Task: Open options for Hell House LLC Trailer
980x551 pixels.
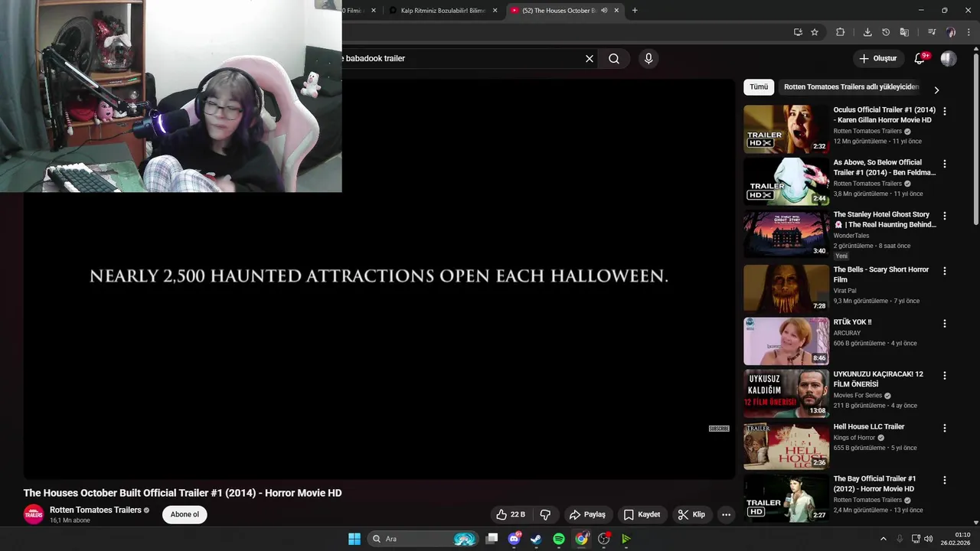Action: (945, 429)
